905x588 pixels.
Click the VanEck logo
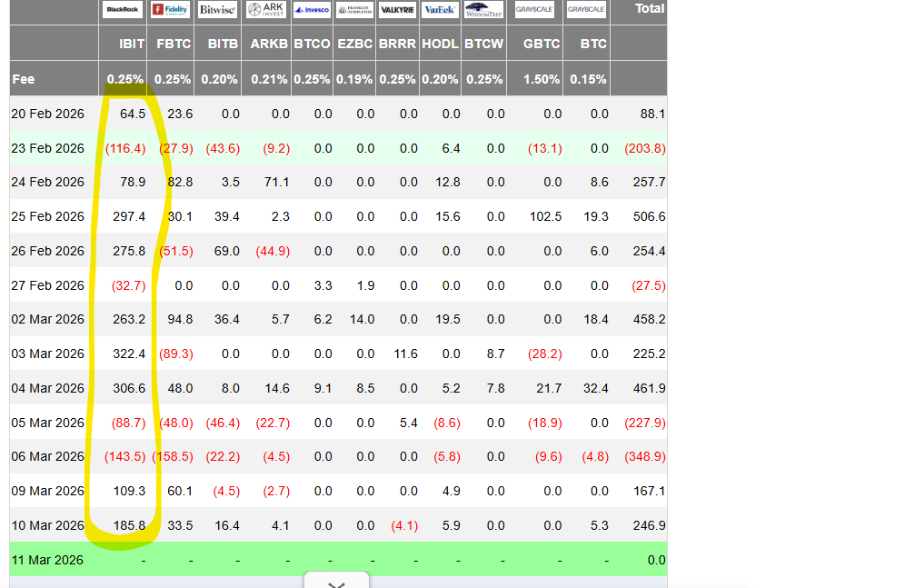pos(441,10)
